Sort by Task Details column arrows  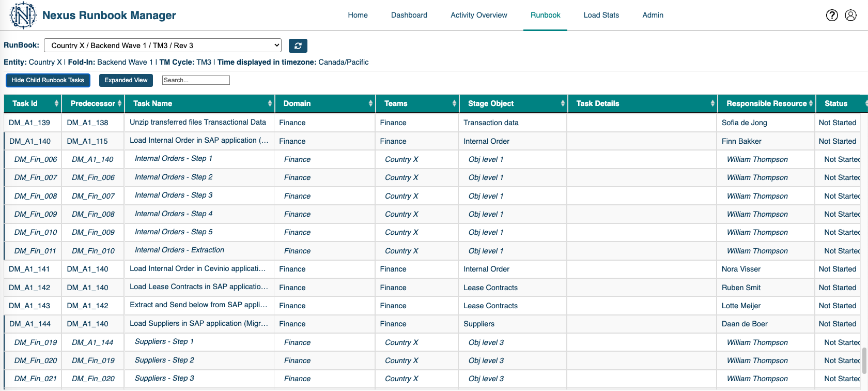(x=712, y=103)
